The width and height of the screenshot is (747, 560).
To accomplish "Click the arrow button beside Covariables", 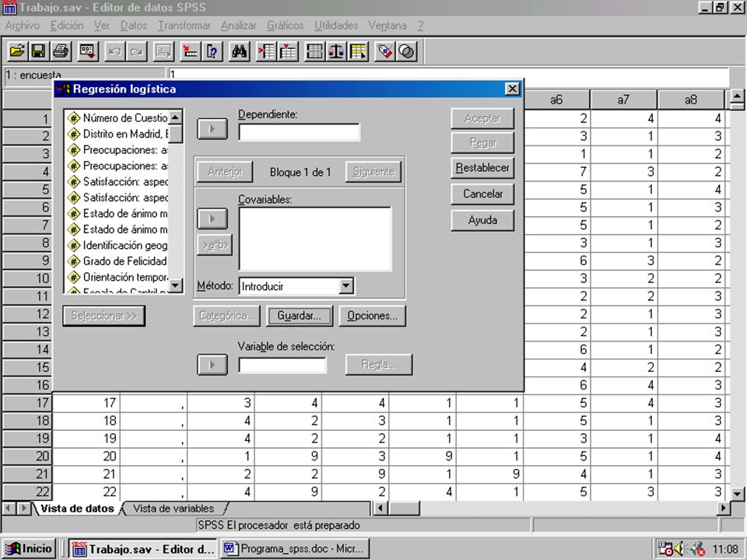I will (x=212, y=219).
